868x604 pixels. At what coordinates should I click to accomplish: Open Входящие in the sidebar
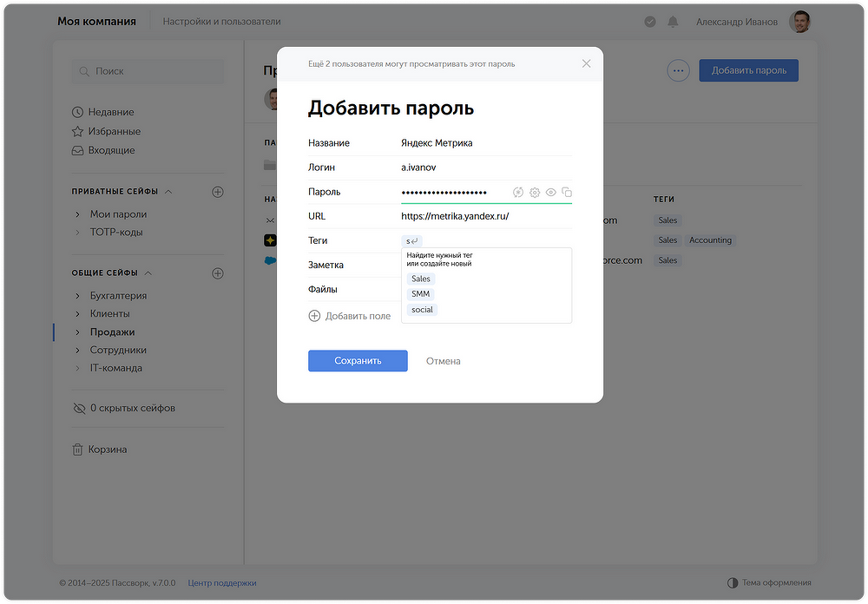(111, 150)
